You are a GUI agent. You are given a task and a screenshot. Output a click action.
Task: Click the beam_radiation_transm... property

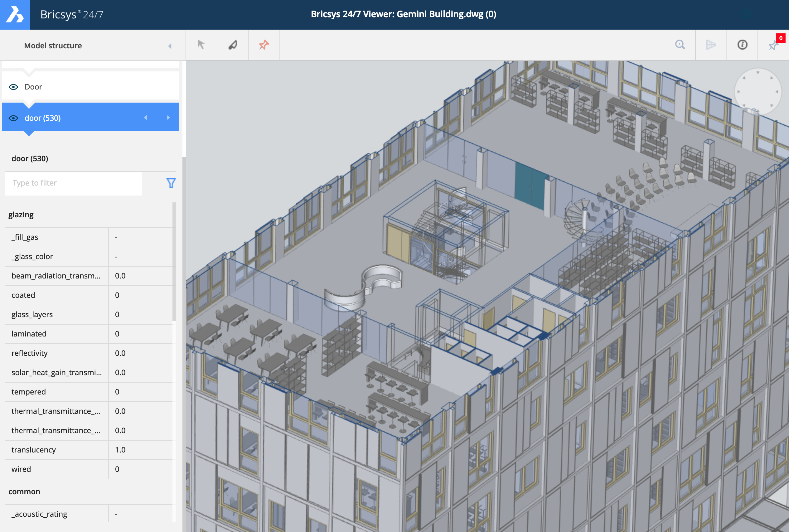pyautogui.click(x=56, y=276)
